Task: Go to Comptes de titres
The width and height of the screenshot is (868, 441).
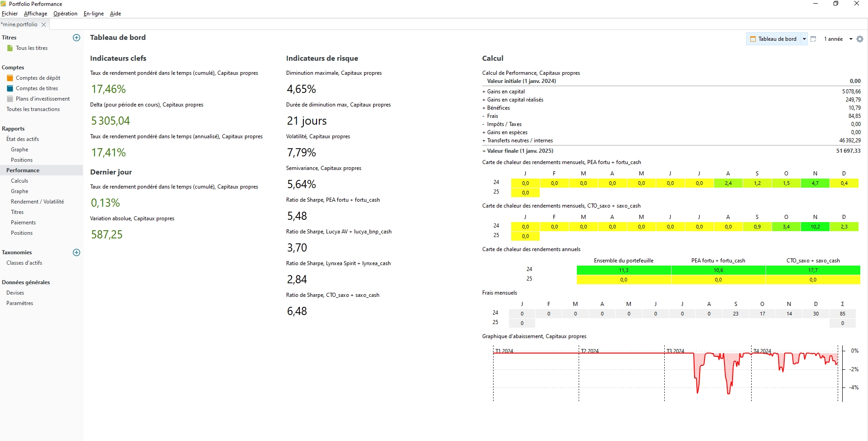Action: click(x=37, y=88)
